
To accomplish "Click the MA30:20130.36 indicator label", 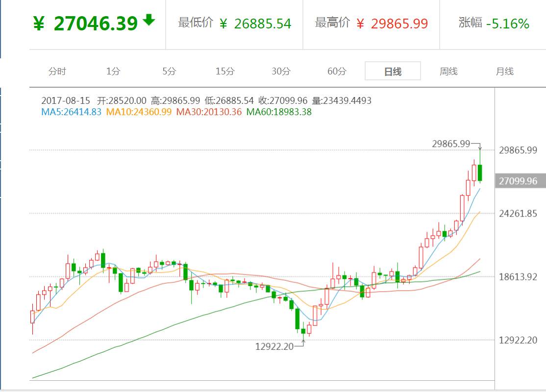I will click(x=209, y=112).
